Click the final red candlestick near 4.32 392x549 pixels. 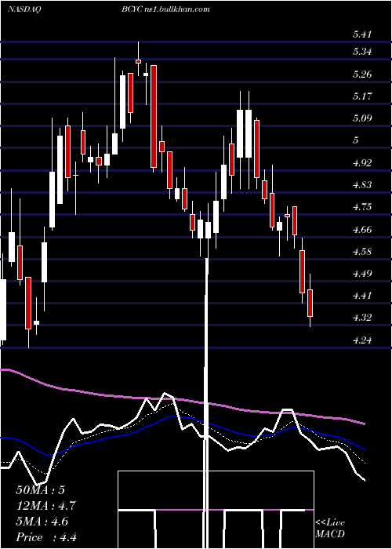310,303
